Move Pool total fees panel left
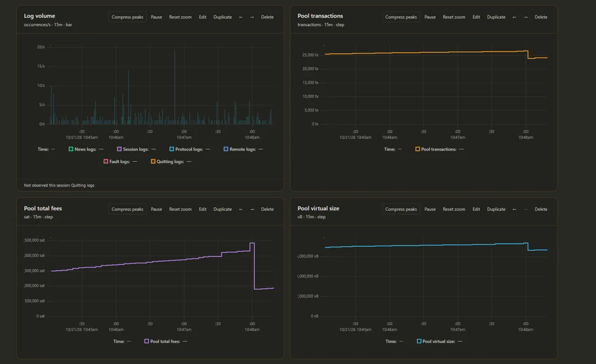Viewport: 596px width, 364px height. [x=241, y=209]
